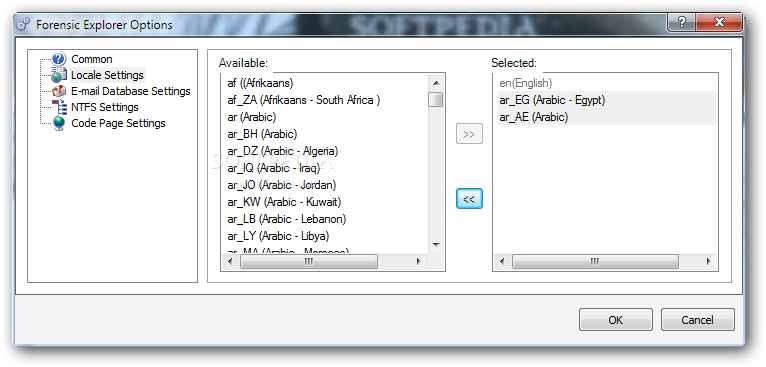Click the NTFS Settings tree icon
Screen dimensions: 766x367
click(x=59, y=107)
